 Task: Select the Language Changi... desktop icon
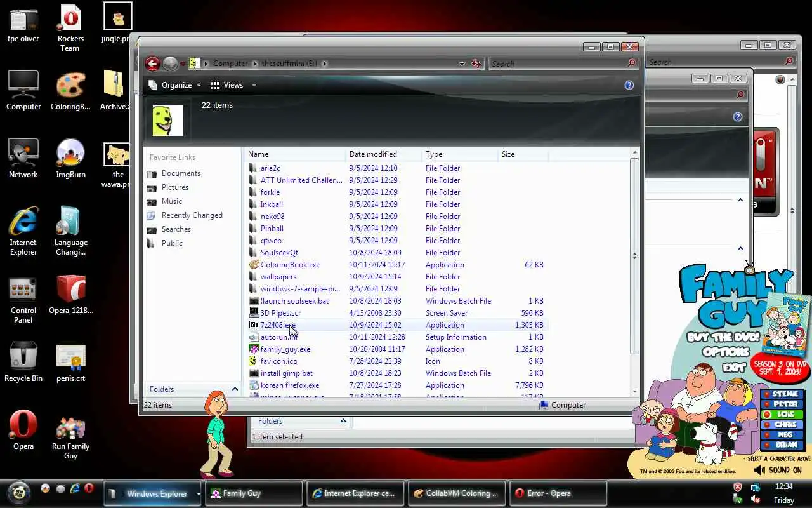click(x=70, y=231)
